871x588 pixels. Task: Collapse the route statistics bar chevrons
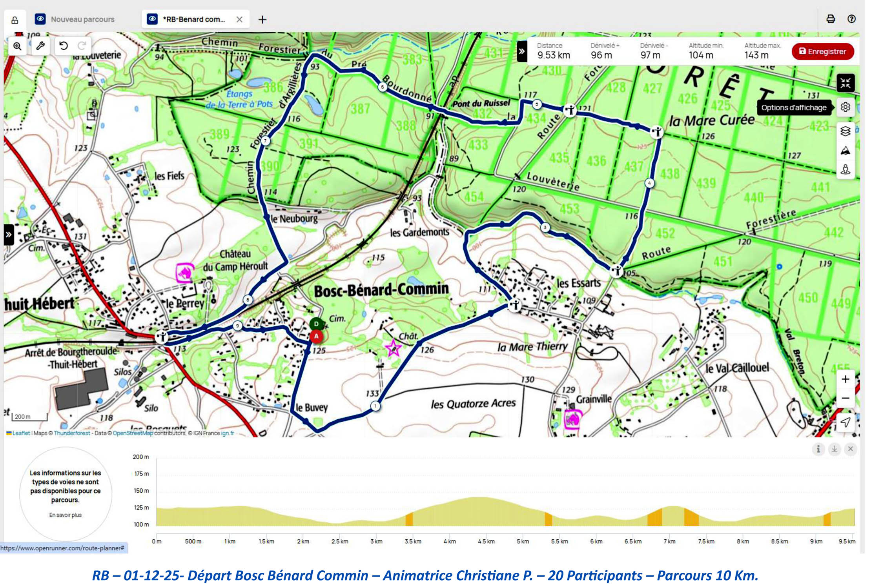[x=521, y=51]
